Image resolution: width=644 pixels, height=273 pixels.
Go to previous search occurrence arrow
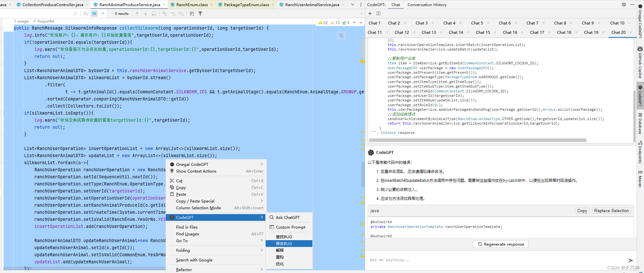point(137,14)
